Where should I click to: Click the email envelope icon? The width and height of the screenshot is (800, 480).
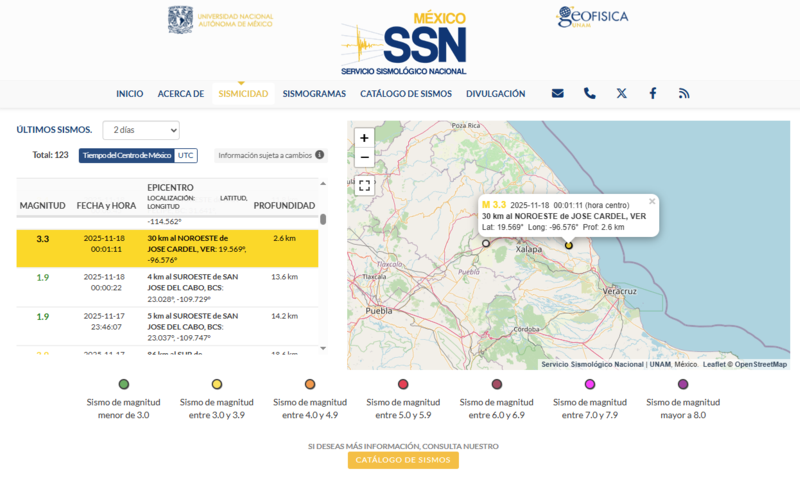(x=557, y=93)
